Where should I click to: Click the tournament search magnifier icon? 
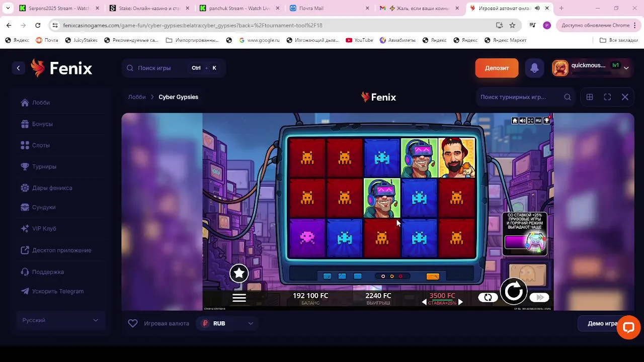(568, 97)
